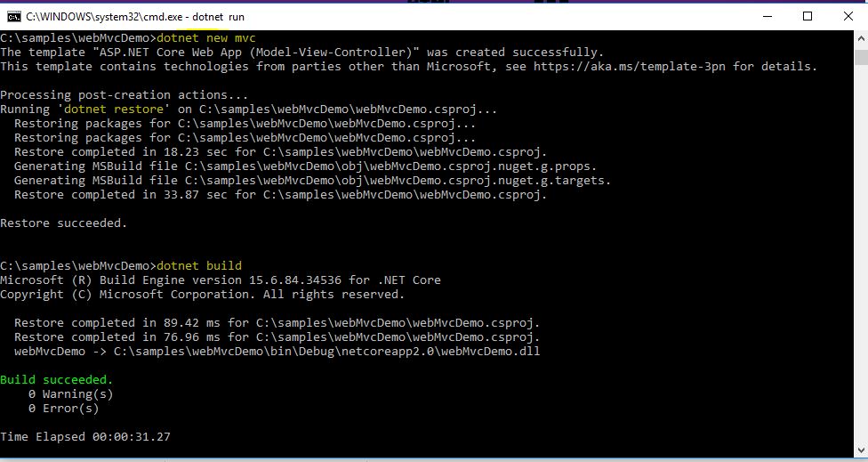Click 'Restore completed in 18.23 sec' line
This screenshot has width=868, height=462.
[x=281, y=152]
